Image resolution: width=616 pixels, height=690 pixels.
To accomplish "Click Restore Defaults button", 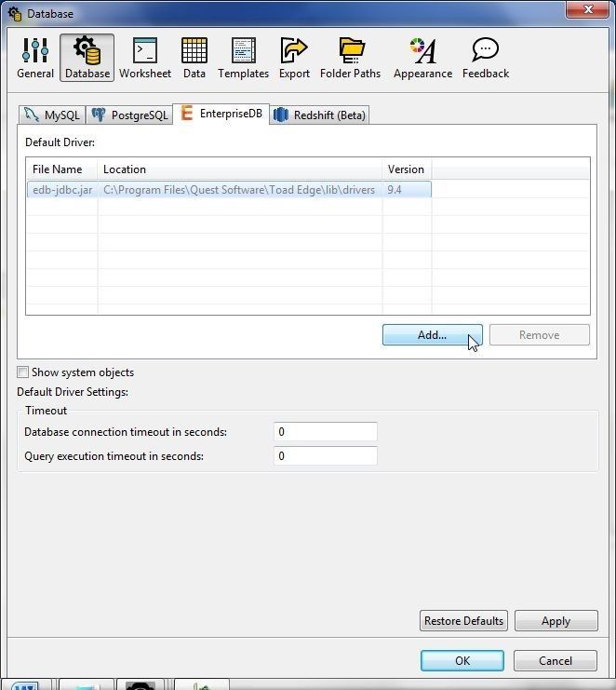I will click(463, 620).
